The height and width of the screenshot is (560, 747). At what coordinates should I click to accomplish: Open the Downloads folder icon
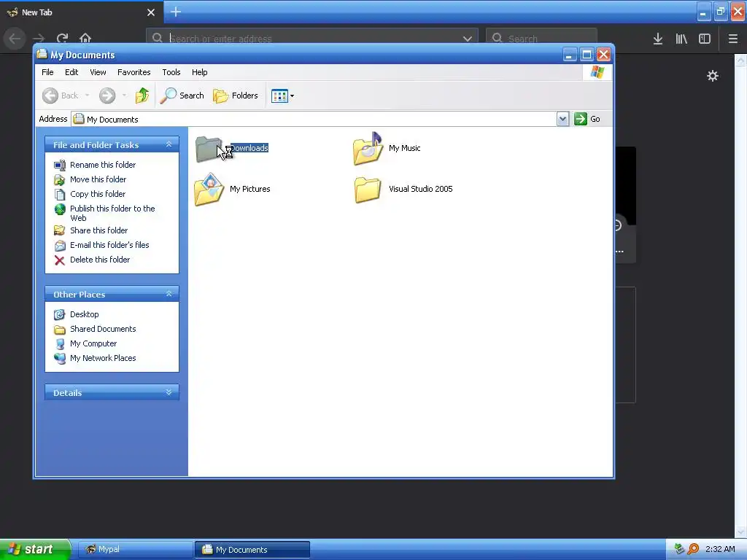(x=209, y=149)
